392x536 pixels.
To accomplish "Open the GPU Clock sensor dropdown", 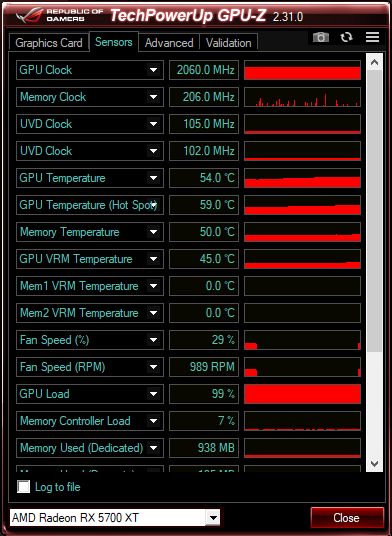I will [x=153, y=70].
